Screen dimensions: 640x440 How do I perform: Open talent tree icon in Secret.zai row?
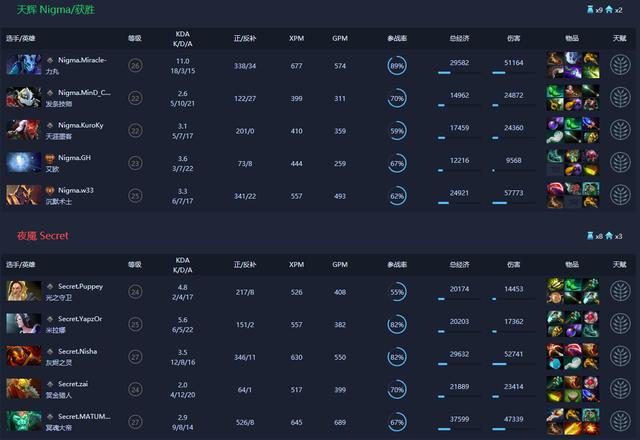pos(620,389)
